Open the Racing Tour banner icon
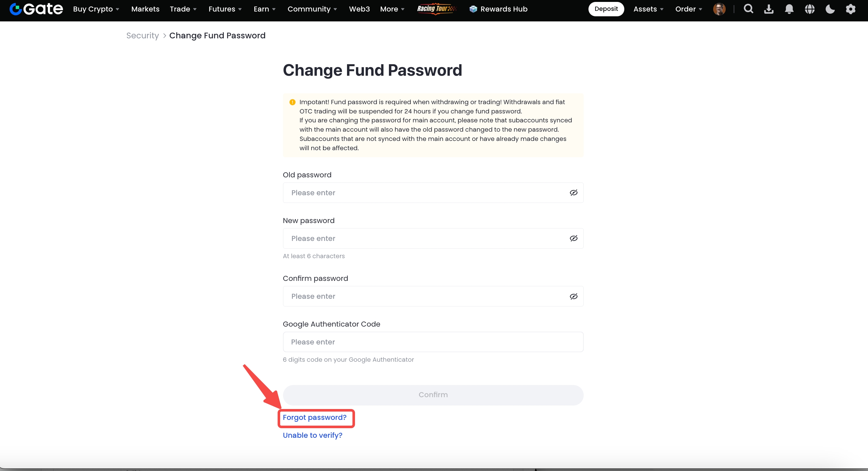 436,9
